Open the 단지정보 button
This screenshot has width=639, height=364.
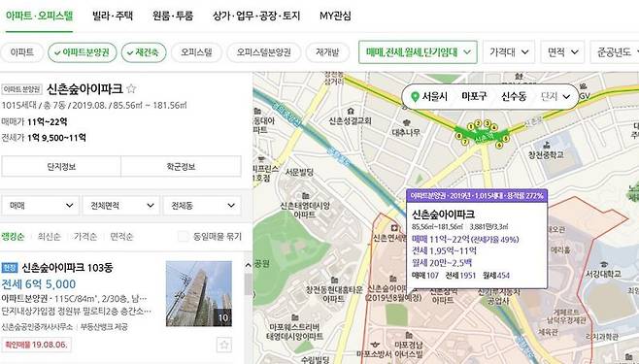(x=61, y=167)
